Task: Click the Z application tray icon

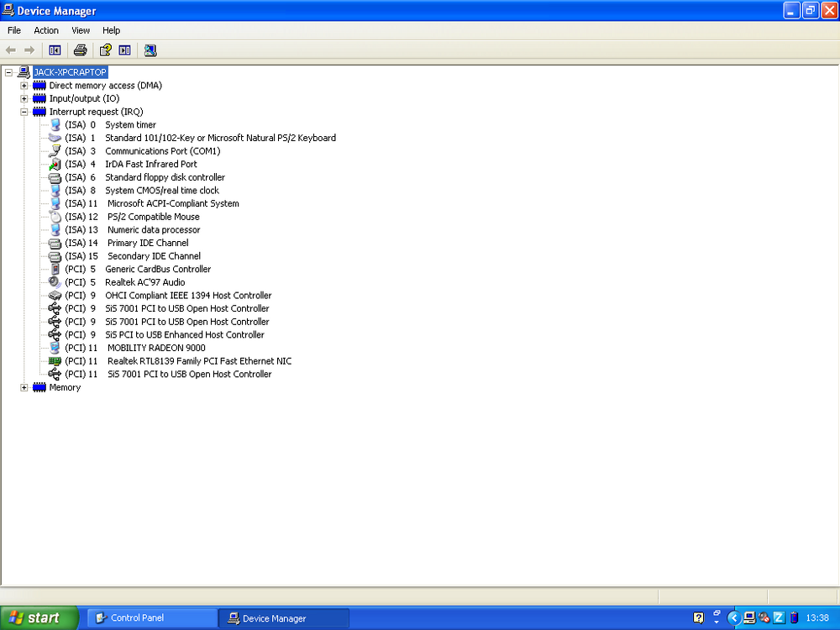Action: [x=779, y=618]
